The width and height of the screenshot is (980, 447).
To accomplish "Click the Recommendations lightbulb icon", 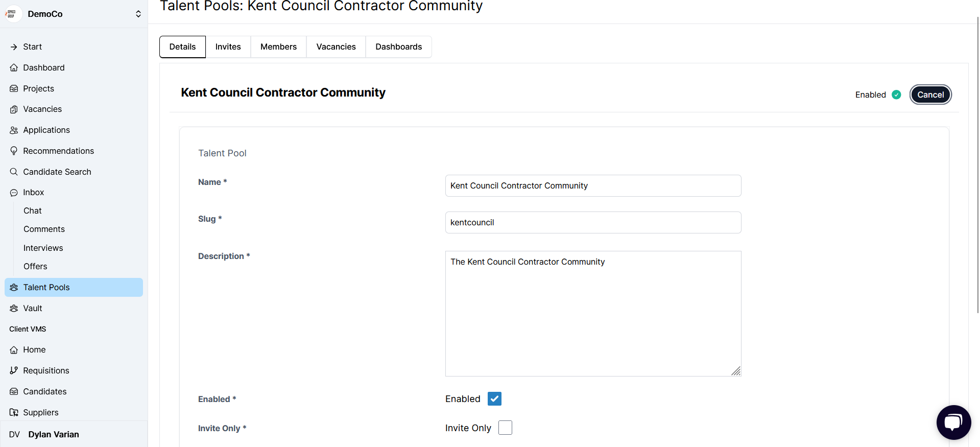I will pyautogui.click(x=14, y=151).
